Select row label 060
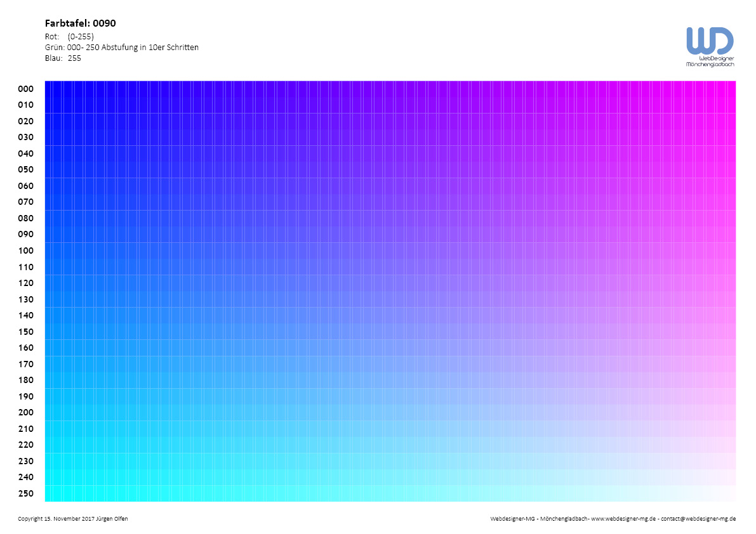 [x=25, y=185]
